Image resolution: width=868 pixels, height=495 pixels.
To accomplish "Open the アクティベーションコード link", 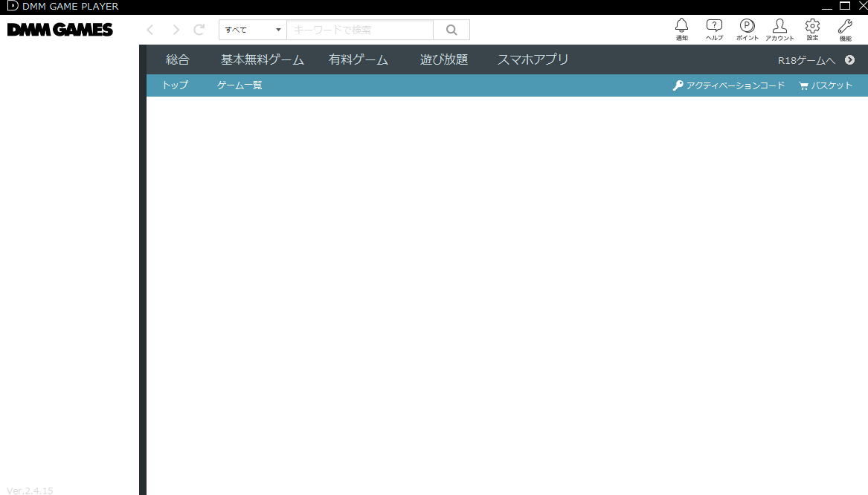I will [x=729, y=85].
